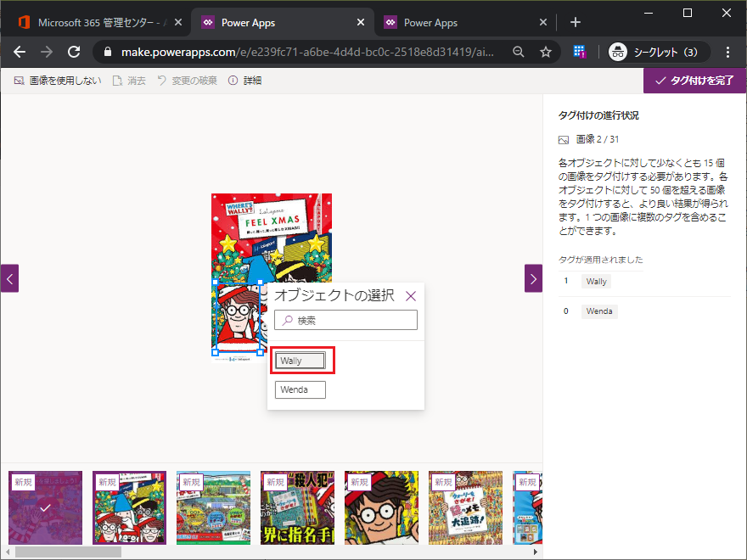Click the browser forward arrow
747x560 pixels.
coord(47,52)
